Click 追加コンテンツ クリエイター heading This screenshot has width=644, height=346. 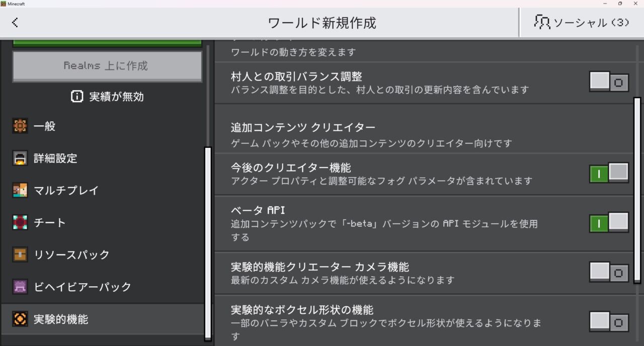pos(303,127)
